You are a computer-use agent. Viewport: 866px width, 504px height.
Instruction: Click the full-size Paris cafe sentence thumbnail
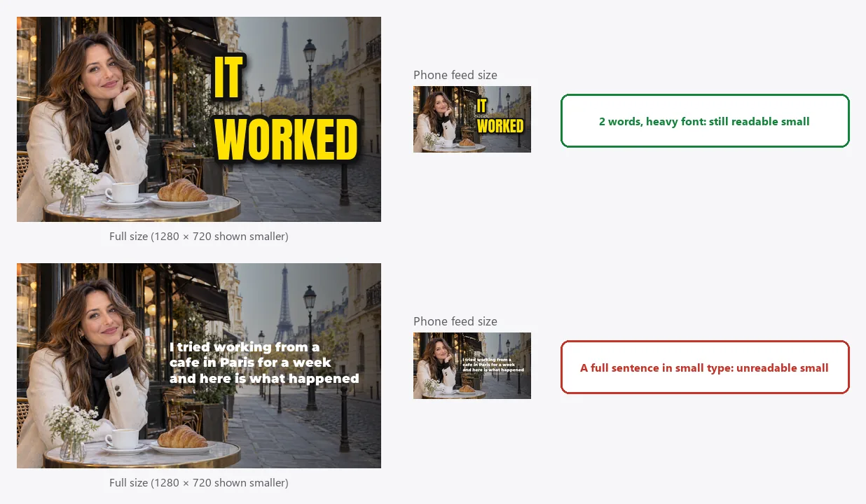pos(199,365)
